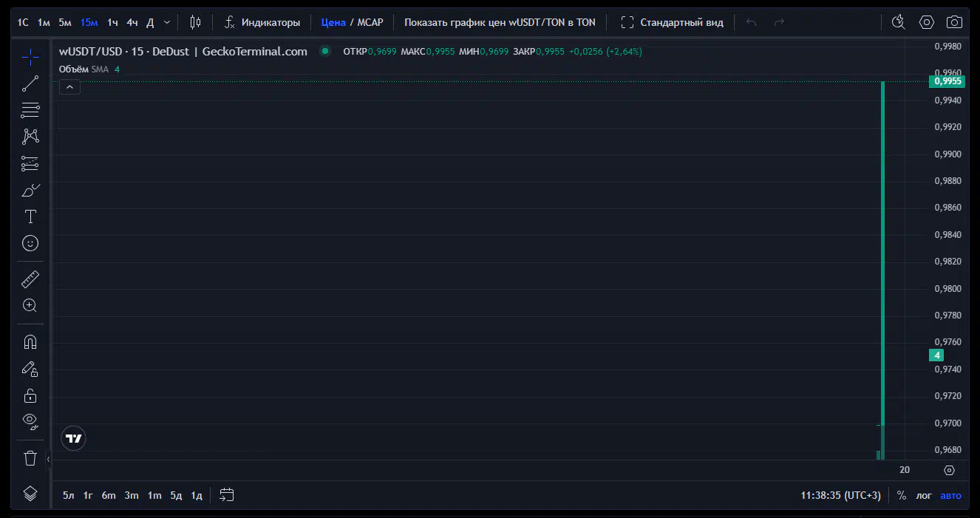Set date range to 6m
This screenshot has height=518, width=980.
109,495
